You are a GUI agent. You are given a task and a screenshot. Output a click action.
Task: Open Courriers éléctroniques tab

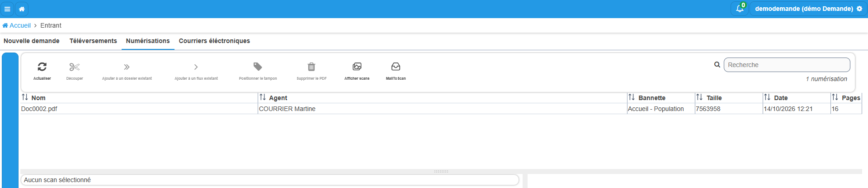pyautogui.click(x=214, y=41)
